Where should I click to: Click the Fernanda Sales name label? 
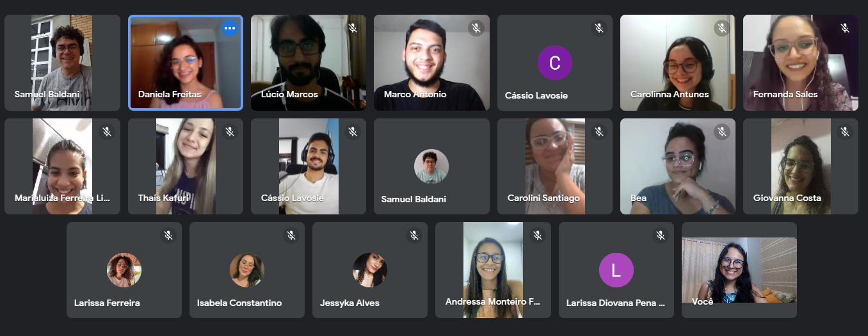tap(785, 94)
